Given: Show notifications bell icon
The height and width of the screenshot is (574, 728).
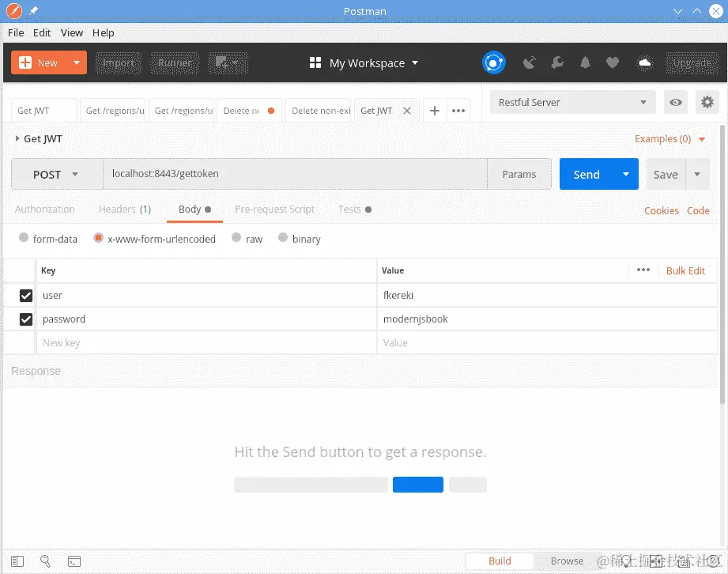Looking at the screenshot, I should pos(585,62).
